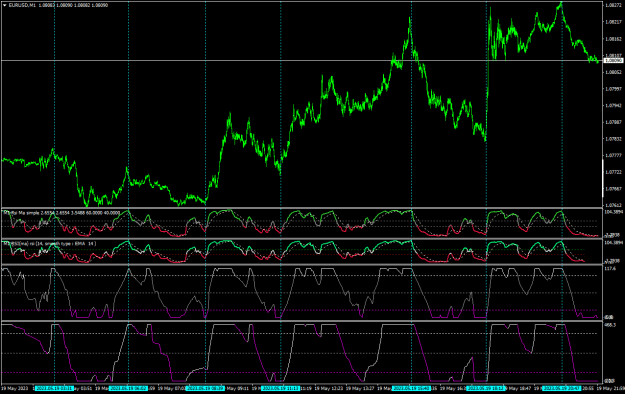This screenshot has height=394, width=625.
Task: Select the current price tag 1.08090
Action: [613, 61]
